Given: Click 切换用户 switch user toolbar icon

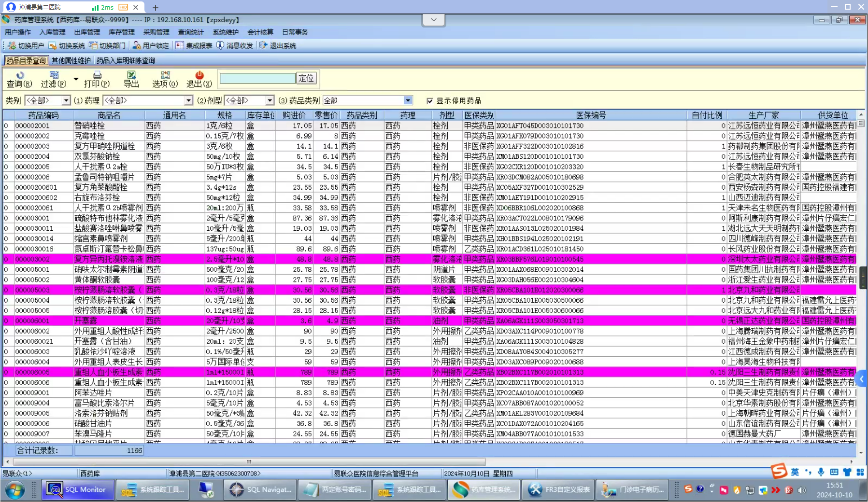Looking at the screenshot, I should (26, 45).
